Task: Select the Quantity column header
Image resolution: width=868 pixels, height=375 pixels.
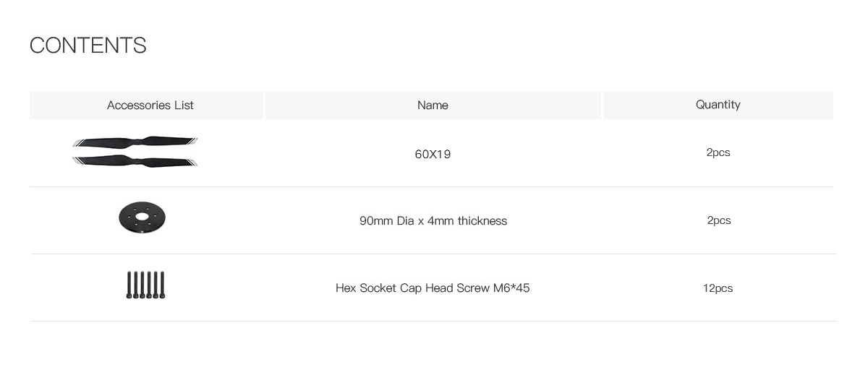Action: point(718,105)
